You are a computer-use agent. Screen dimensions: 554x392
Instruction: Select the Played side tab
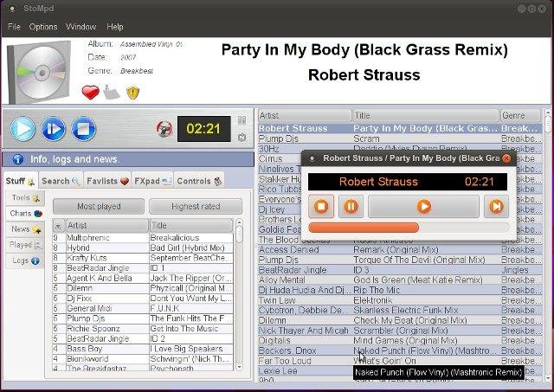point(25,245)
